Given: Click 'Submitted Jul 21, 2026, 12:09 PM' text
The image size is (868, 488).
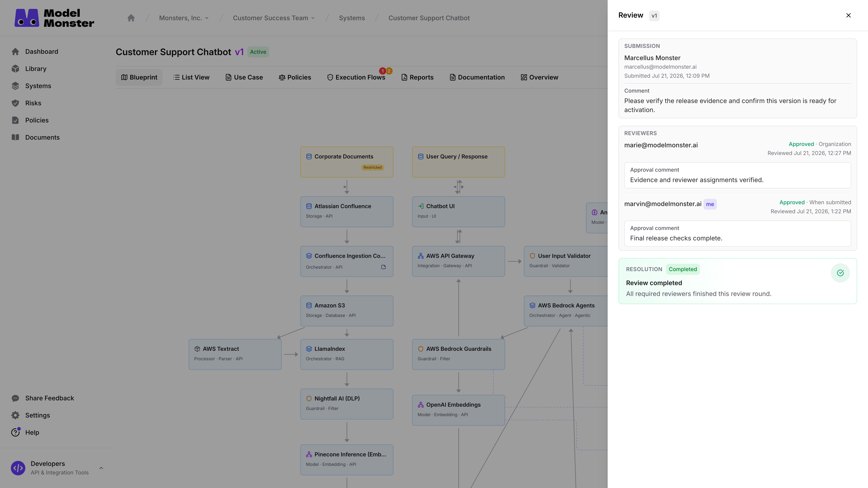Looking at the screenshot, I should point(667,76).
